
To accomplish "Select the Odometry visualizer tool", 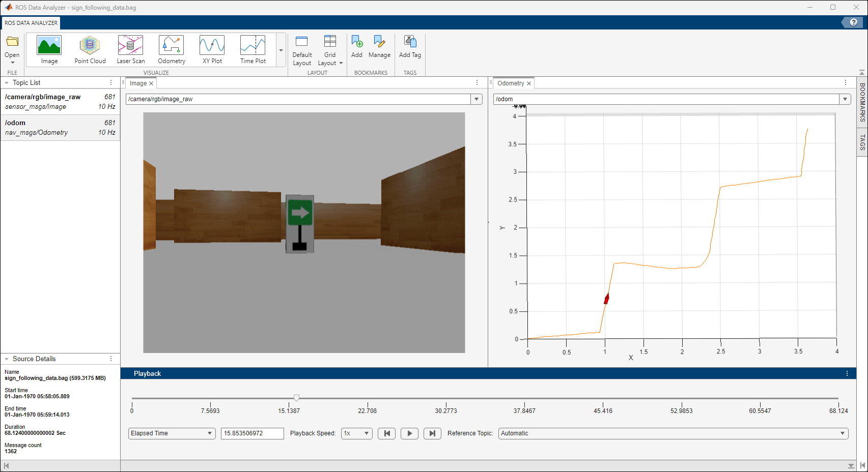I will click(171, 49).
